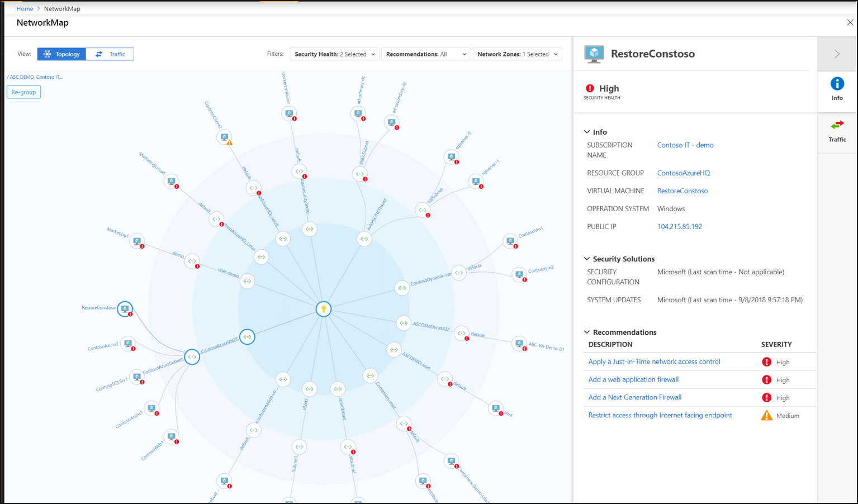Click the DESCRIPTION column header
The height and width of the screenshot is (504, 858).
pyautogui.click(x=610, y=345)
